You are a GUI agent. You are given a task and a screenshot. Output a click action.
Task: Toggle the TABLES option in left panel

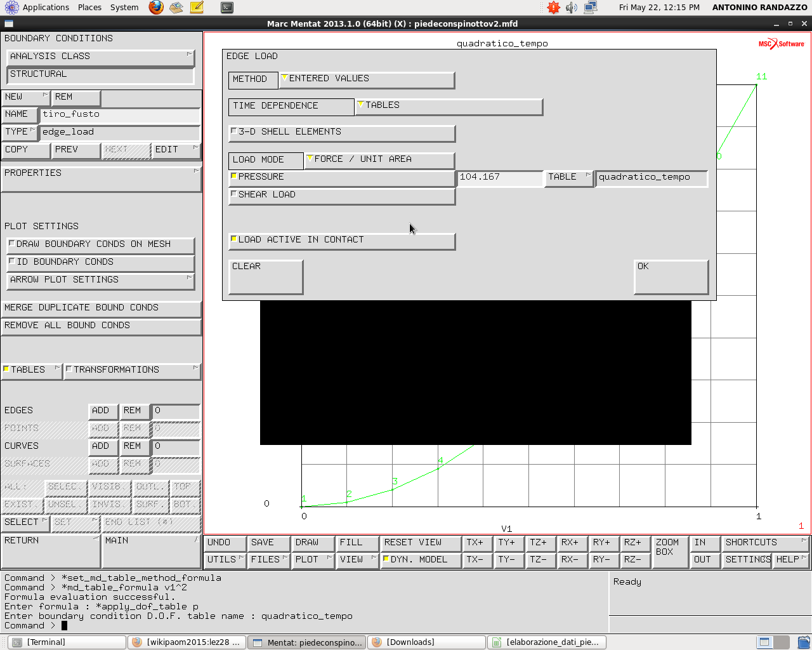[x=32, y=371]
